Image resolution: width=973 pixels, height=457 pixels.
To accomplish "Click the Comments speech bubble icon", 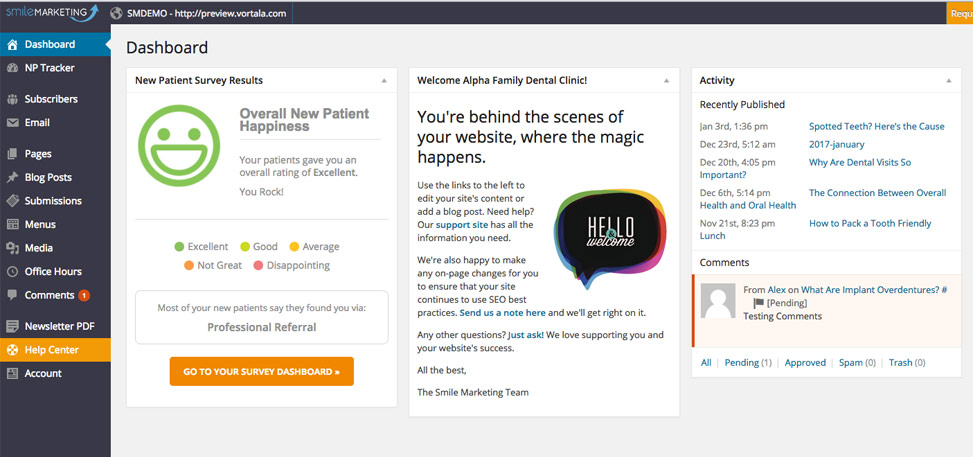I will [12, 296].
